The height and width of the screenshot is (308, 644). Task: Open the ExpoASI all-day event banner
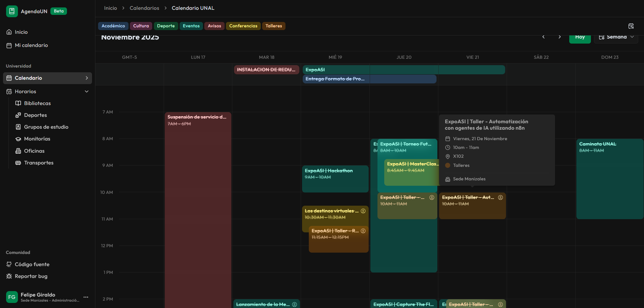[404, 70]
